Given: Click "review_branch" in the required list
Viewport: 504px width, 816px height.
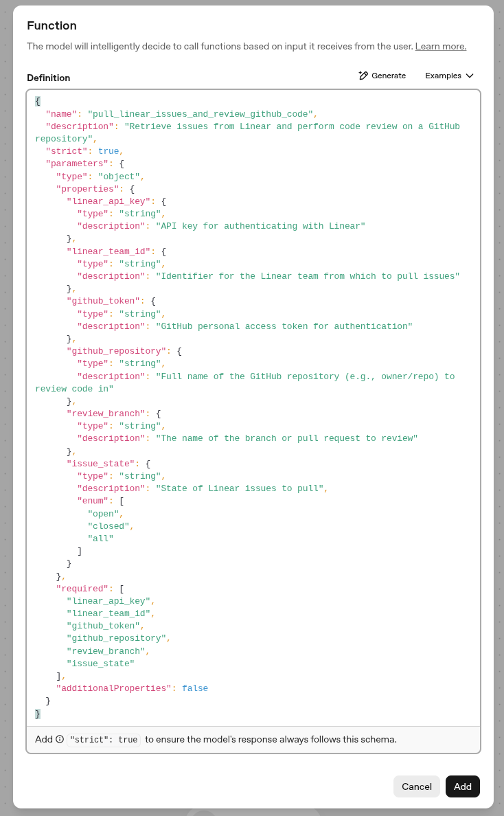Looking at the screenshot, I should [106, 651].
